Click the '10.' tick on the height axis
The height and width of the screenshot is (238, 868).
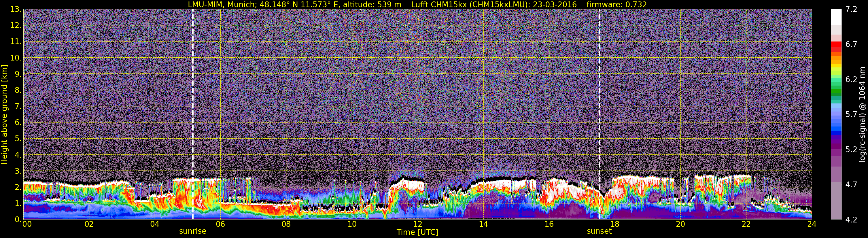point(16,58)
